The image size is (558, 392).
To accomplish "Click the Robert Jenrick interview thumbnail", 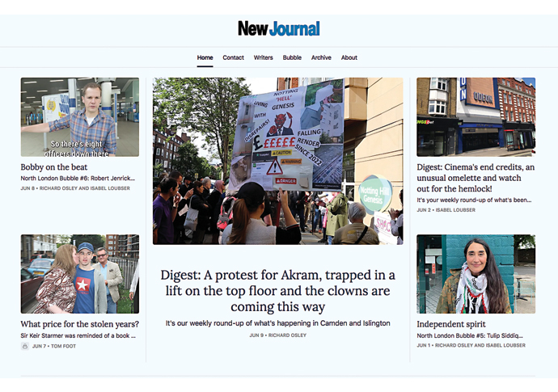I will pos(79,116).
